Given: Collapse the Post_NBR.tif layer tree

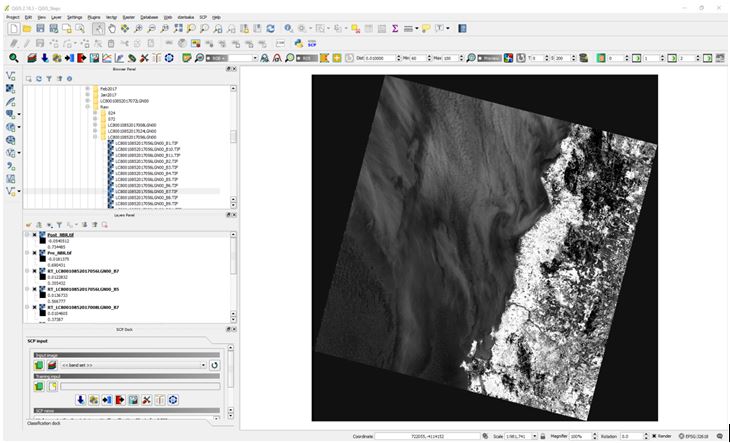Looking at the screenshot, I should (27, 235).
